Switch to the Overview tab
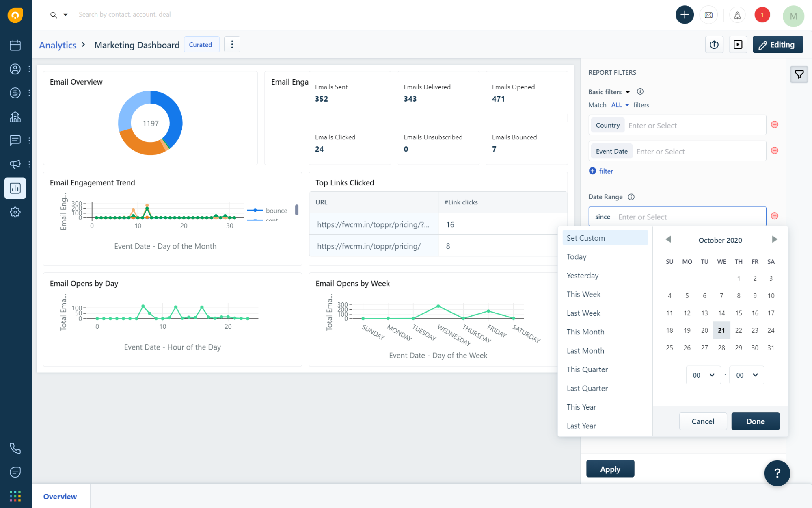Screen dimensions: 812x508 tap(60, 497)
